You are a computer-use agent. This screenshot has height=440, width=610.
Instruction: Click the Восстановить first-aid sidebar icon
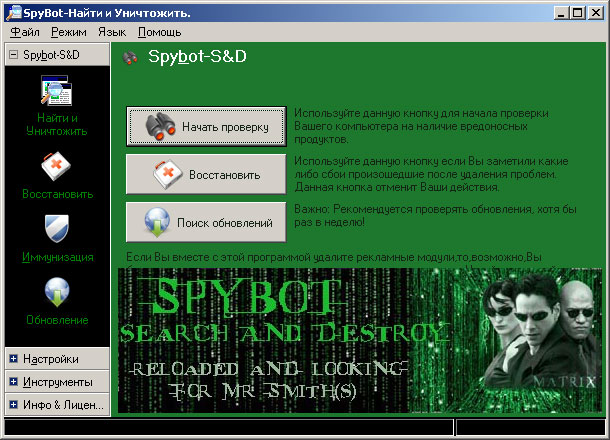coord(56,167)
